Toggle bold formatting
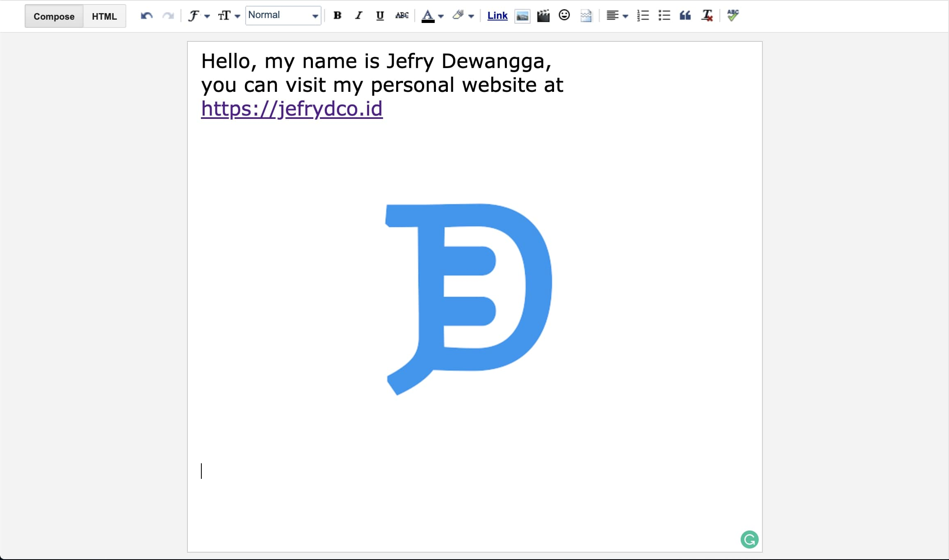 [337, 16]
